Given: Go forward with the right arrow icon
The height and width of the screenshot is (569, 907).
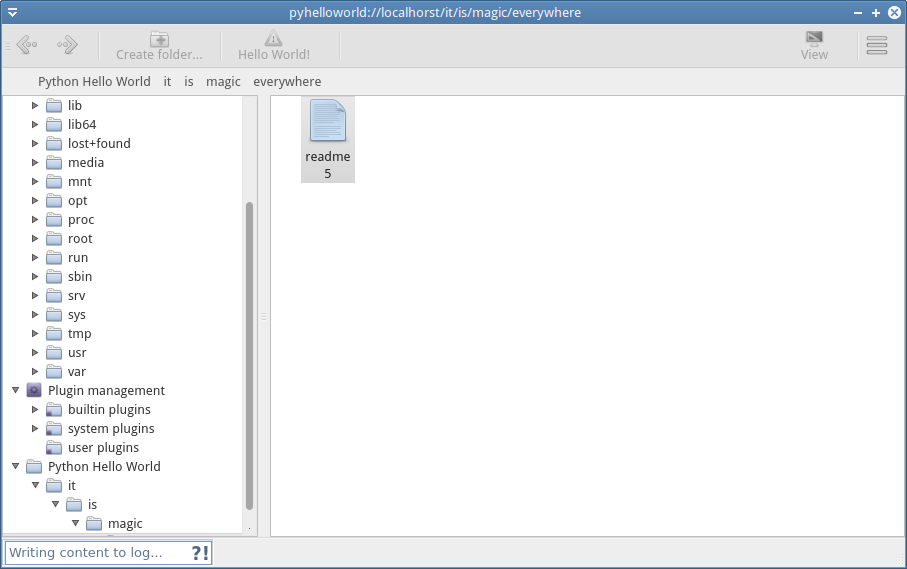Looking at the screenshot, I should (x=67, y=45).
